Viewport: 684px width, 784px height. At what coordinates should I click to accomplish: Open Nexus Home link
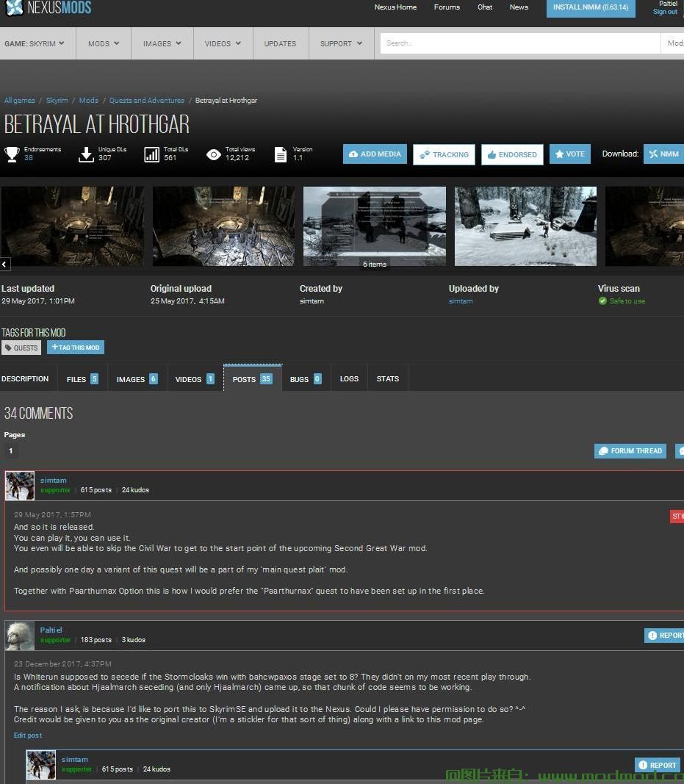(395, 7)
